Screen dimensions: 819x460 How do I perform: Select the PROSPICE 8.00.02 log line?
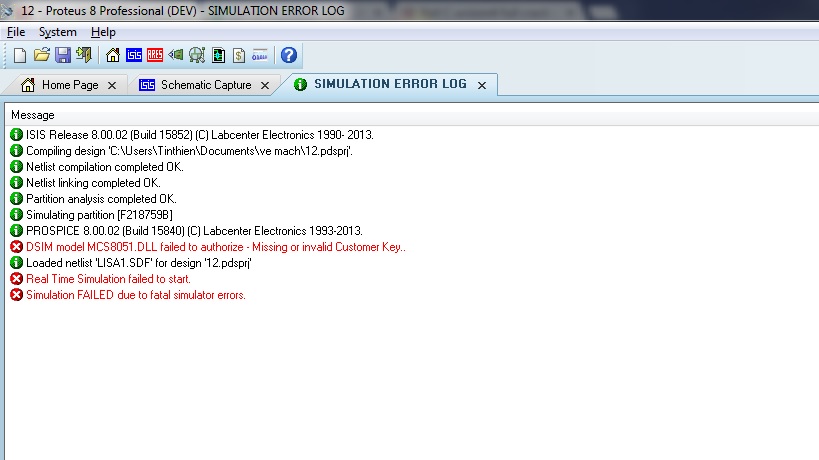click(194, 231)
